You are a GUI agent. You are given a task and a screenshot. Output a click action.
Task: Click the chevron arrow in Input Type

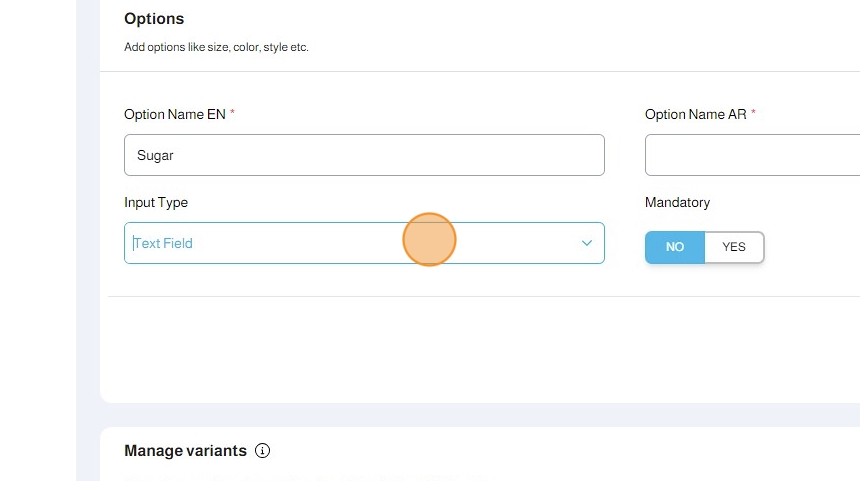(587, 243)
